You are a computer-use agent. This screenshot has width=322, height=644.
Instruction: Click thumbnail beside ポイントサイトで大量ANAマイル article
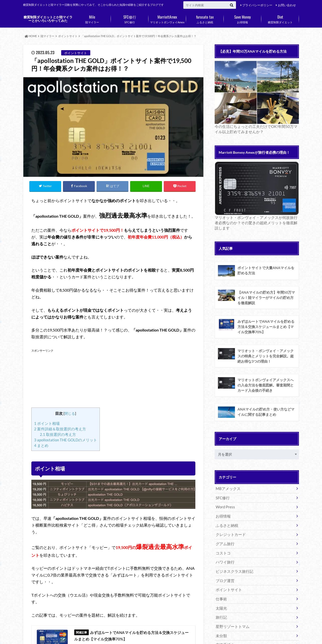(226, 271)
